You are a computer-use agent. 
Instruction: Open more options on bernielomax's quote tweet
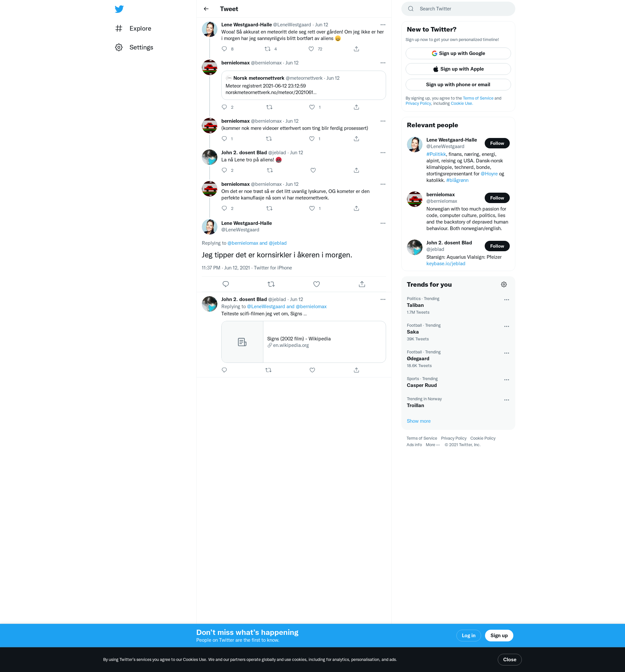pos(383,63)
